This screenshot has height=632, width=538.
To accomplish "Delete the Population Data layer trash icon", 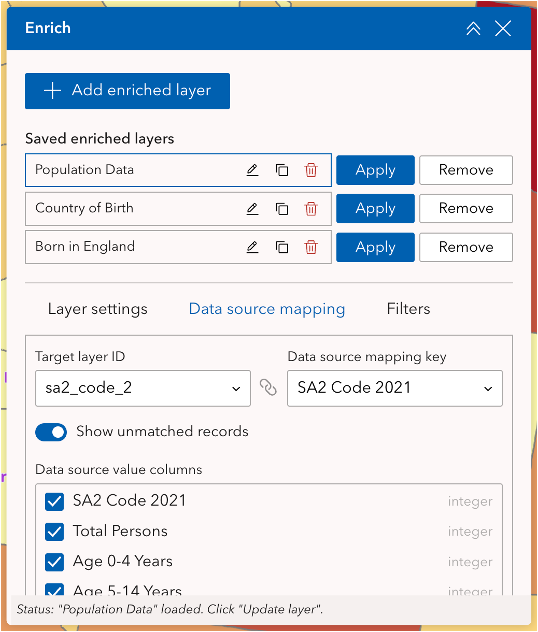I will click(x=311, y=170).
